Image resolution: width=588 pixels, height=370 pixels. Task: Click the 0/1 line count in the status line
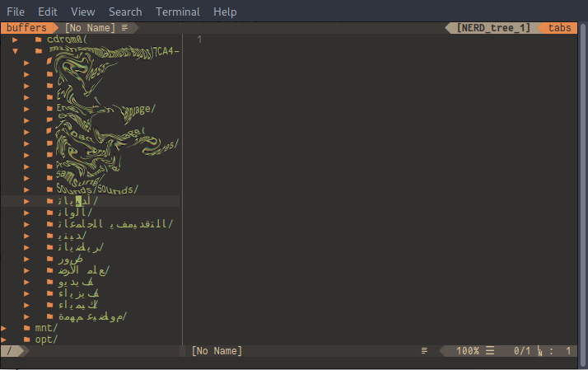[x=522, y=351]
